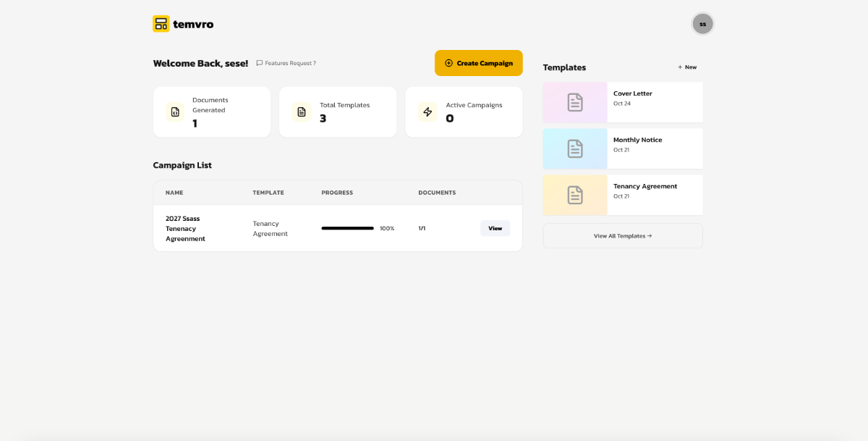Screen dimensions: 868x441
Task: Click View All Templates link
Action: (623, 236)
